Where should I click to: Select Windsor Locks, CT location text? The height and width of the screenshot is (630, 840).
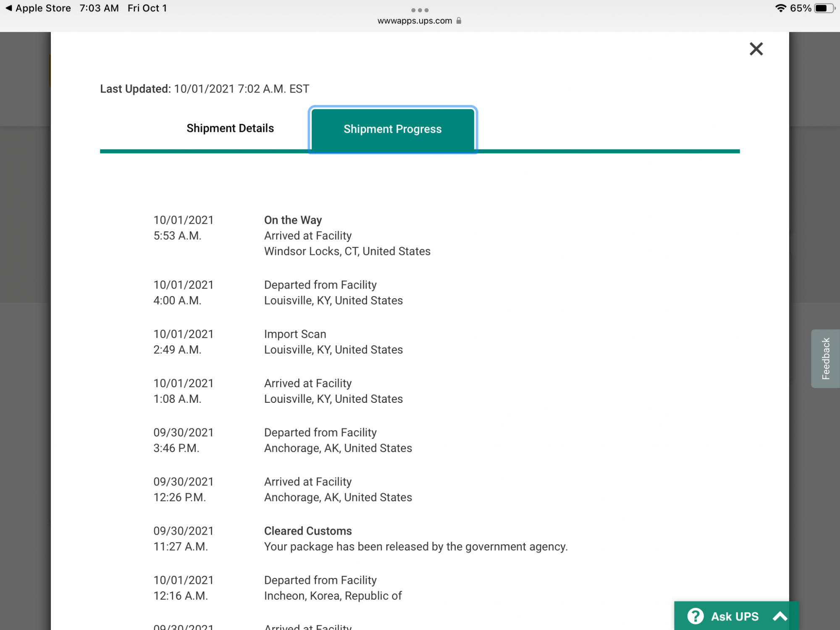[x=347, y=251]
